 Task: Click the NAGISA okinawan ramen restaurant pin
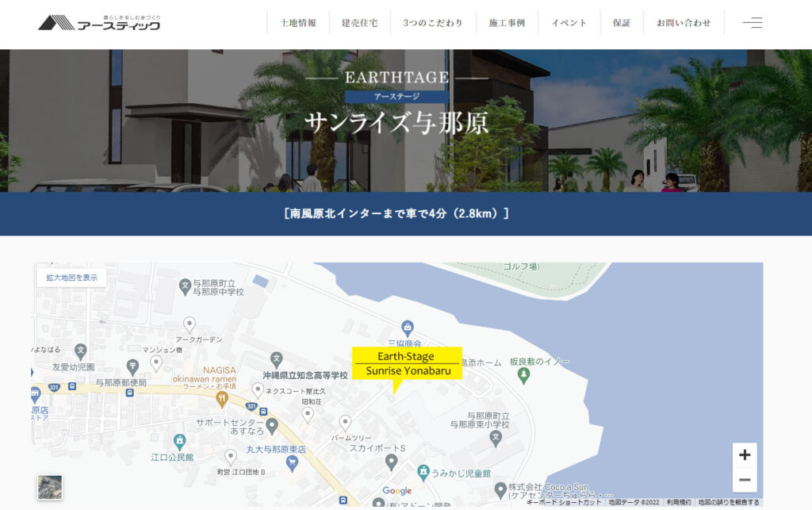(222, 398)
